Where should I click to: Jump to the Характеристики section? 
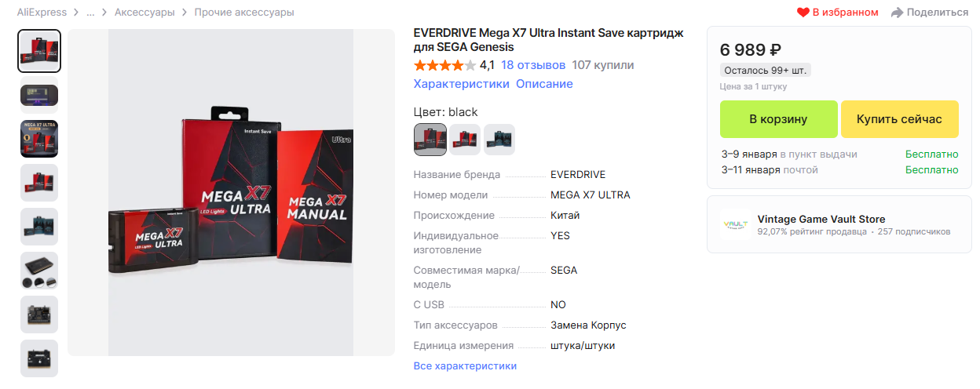[x=462, y=84]
